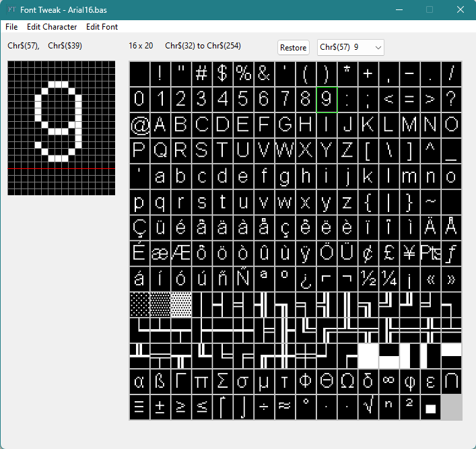This screenshot has height=449, width=476.
Task: Select the percent sign glyph
Action: click(243, 73)
